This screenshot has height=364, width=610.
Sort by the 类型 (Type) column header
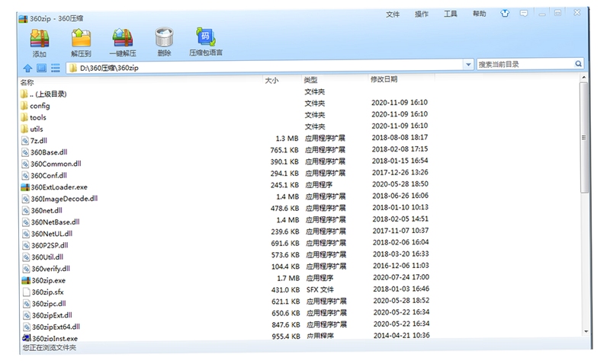click(x=310, y=80)
